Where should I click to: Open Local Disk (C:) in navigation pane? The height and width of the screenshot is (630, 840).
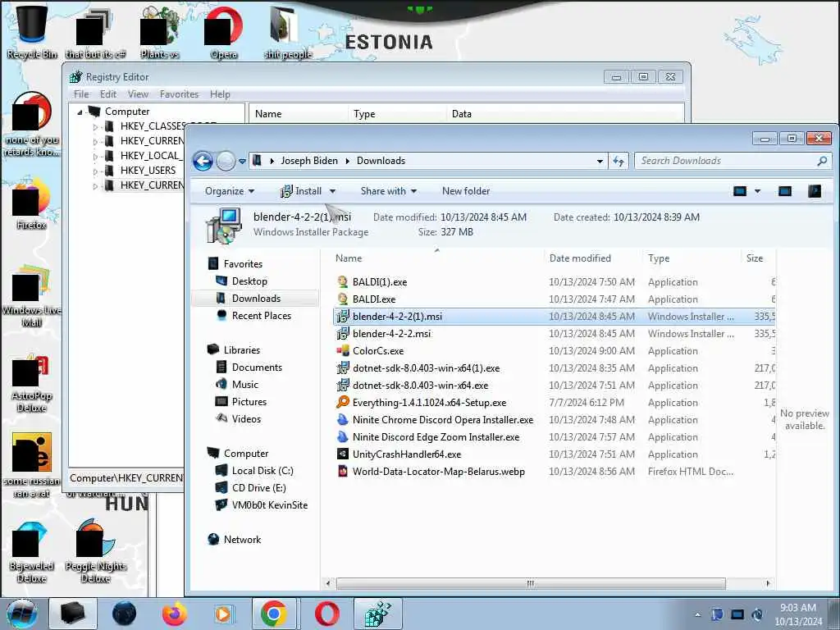[x=262, y=471]
